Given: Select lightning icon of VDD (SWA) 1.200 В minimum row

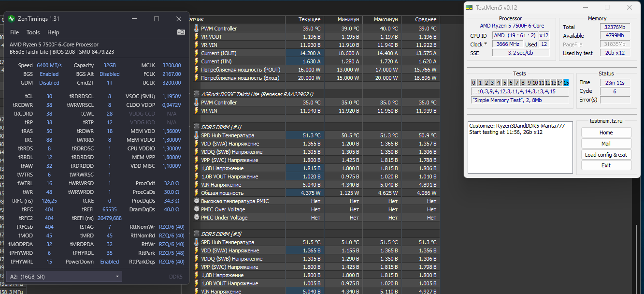Looking at the screenshot, I should click(x=196, y=144).
